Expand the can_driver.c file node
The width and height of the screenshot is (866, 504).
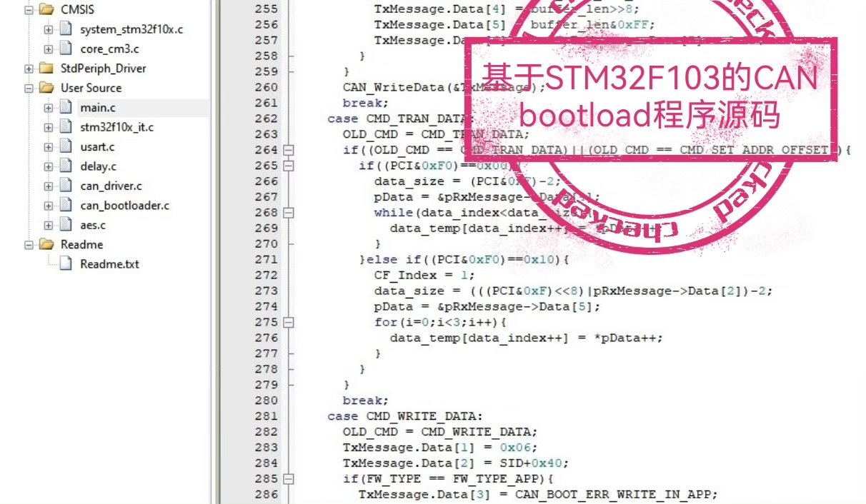(49, 186)
